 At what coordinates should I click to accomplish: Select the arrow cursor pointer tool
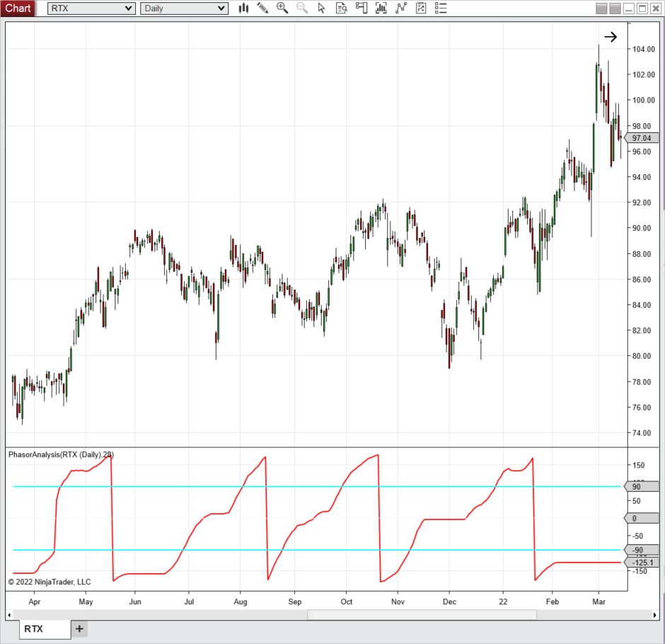(x=322, y=8)
